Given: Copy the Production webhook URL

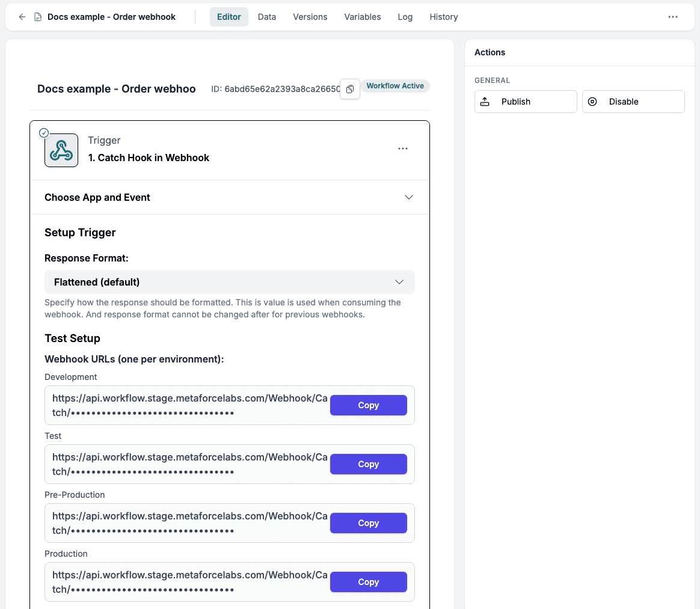Looking at the screenshot, I should tap(368, 582).
